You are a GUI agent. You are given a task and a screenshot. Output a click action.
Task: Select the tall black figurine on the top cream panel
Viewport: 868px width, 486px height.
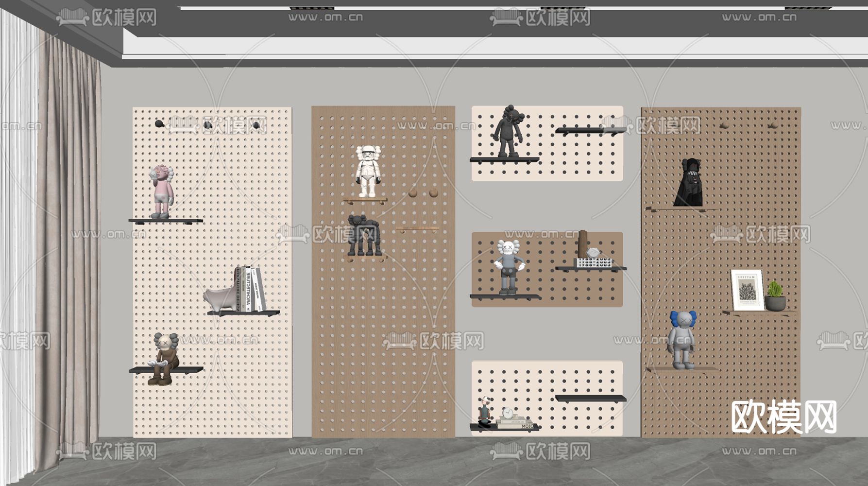(x=508, y=131)
